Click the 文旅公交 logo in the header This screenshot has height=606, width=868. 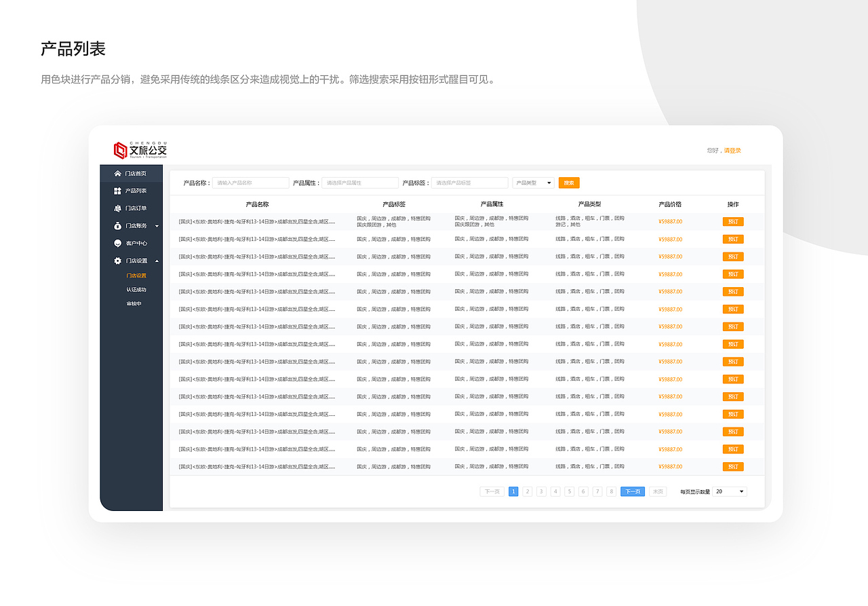(140, 150)
